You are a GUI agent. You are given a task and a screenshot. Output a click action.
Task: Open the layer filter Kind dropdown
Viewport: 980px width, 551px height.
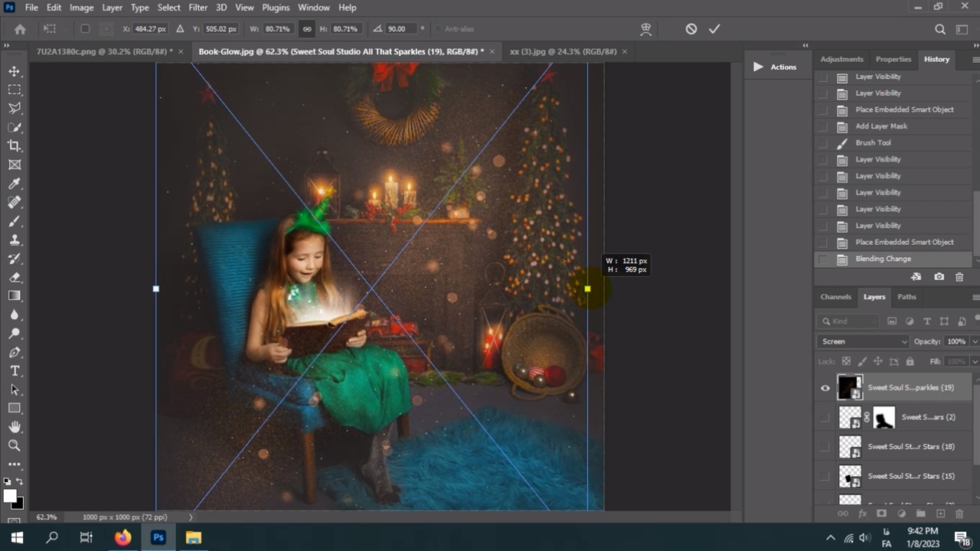848,321
